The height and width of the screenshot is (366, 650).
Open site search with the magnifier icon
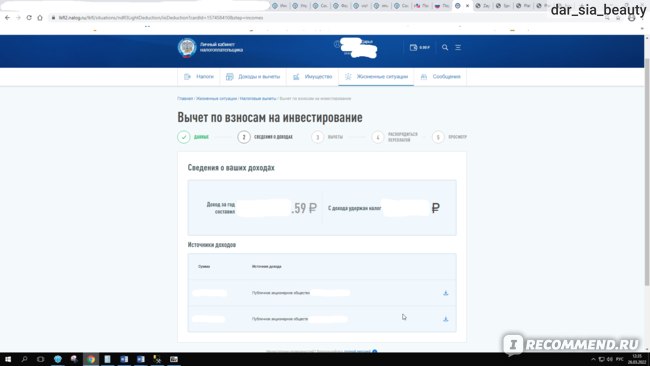pos(445,47)
